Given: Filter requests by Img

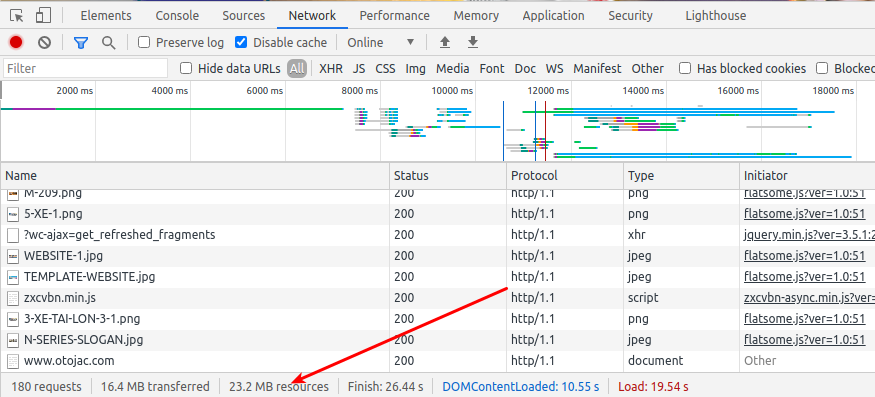Looking at the screenshot, I should tap(415, 69).
